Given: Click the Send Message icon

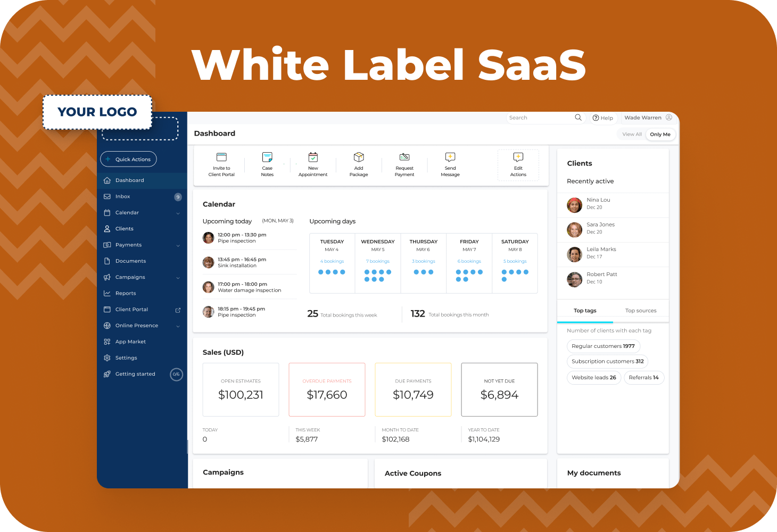Looking at the screenshot, I should point(450,157).
